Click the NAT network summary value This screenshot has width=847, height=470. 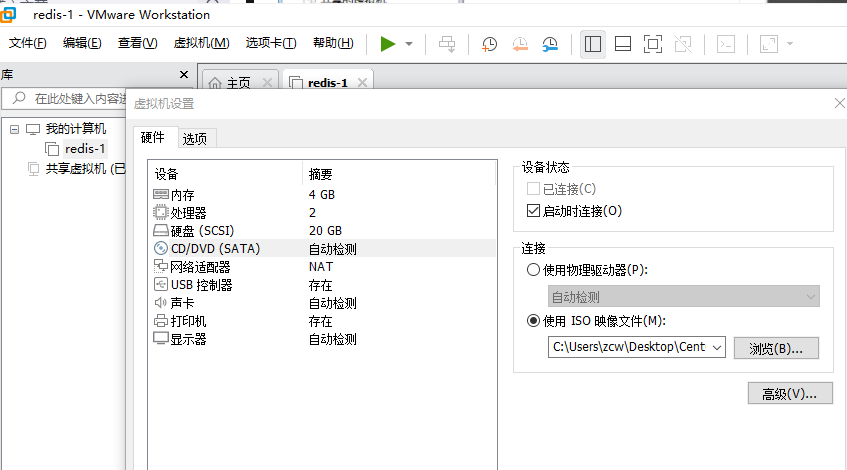321,267
